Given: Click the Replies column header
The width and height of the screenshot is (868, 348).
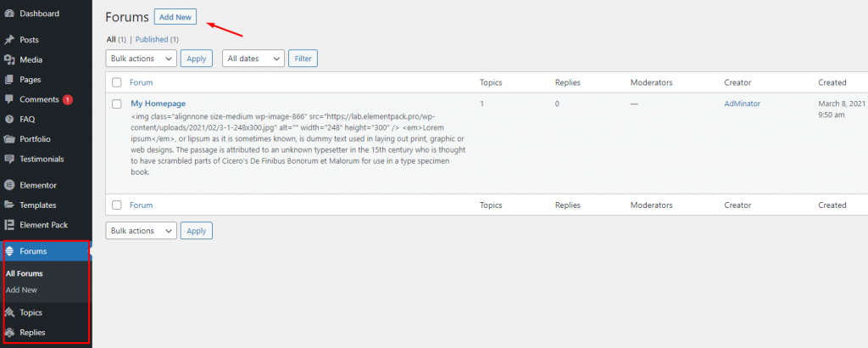Looking at the screenshot, I should click(568, 82).
